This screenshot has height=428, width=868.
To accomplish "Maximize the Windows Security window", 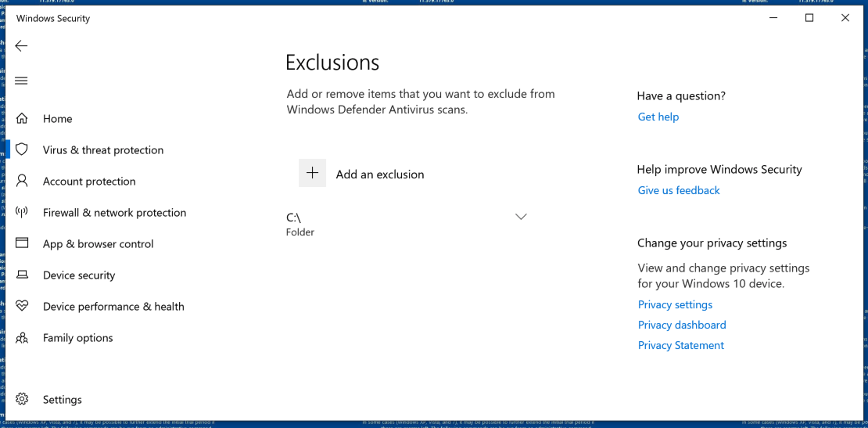I will click(809, 18).
